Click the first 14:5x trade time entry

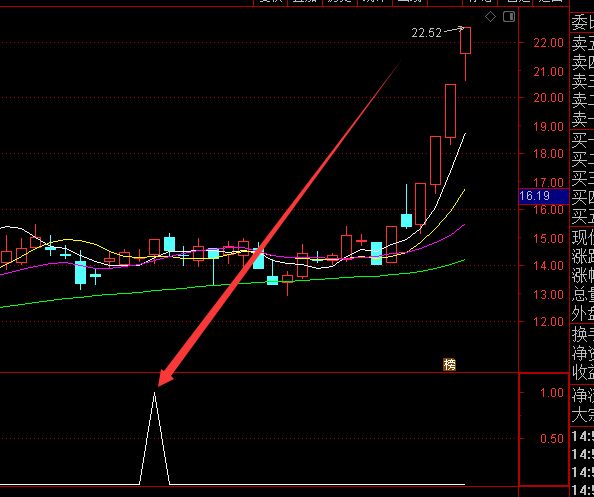pyautogui.click(x=582, y=436)
